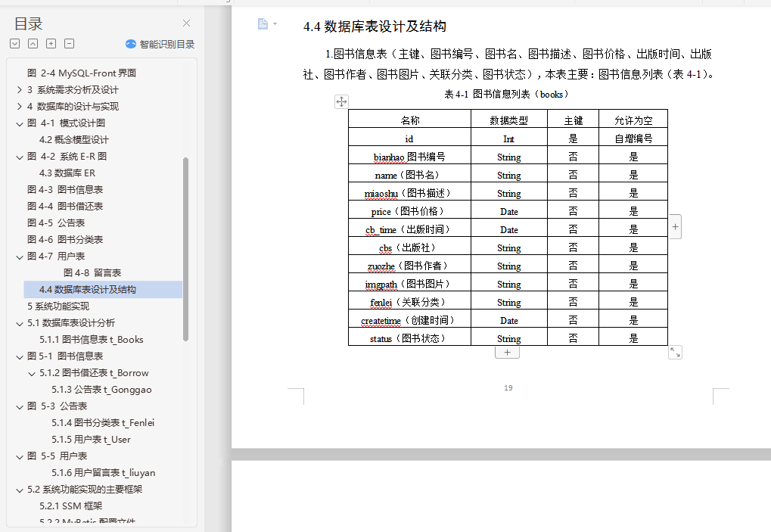Screen dimensions: 771x532
Task: Click the outline pane vertical scrollbar
Action: coord(185,249)
